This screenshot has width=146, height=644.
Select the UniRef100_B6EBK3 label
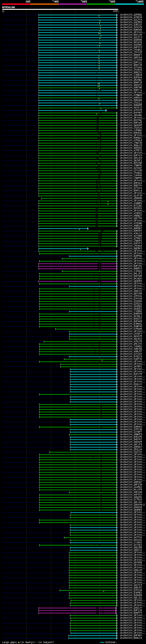click(131, 249)
